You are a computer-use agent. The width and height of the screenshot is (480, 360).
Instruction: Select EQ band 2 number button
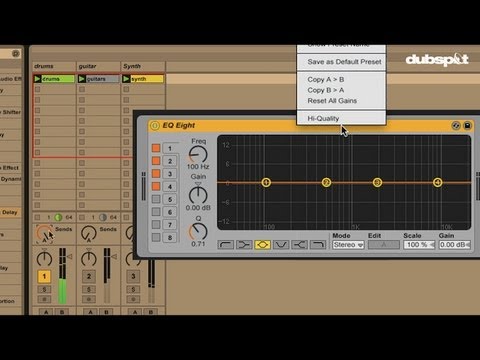point(170,161)
